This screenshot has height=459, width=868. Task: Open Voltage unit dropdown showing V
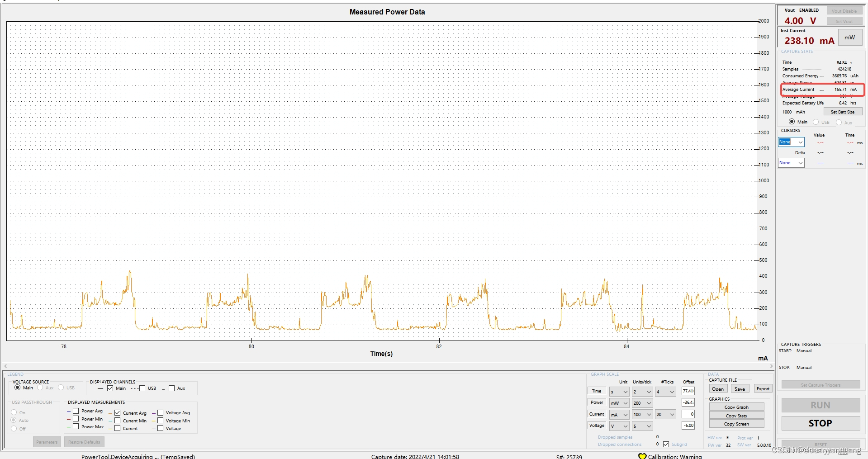tap(619, 426)
